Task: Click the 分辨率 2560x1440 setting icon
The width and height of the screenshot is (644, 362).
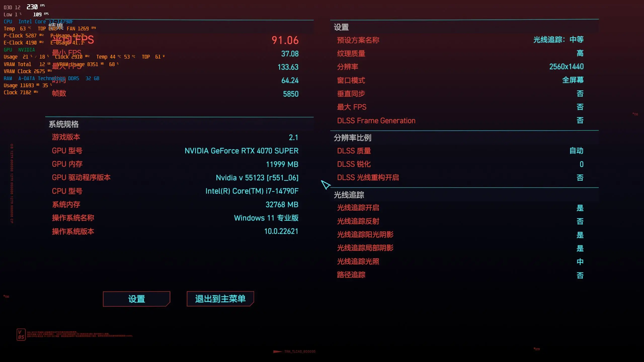Action: [x=566, y=67]
